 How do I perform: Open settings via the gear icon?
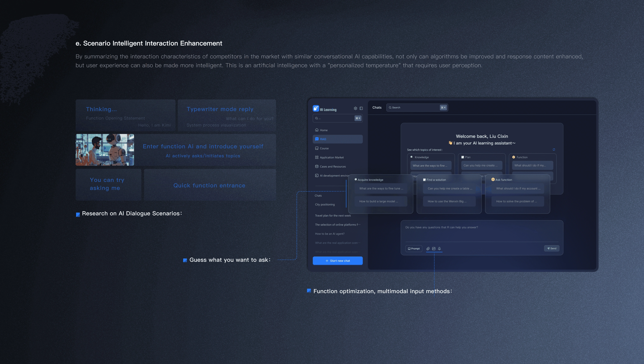click(x=355, y=108)
